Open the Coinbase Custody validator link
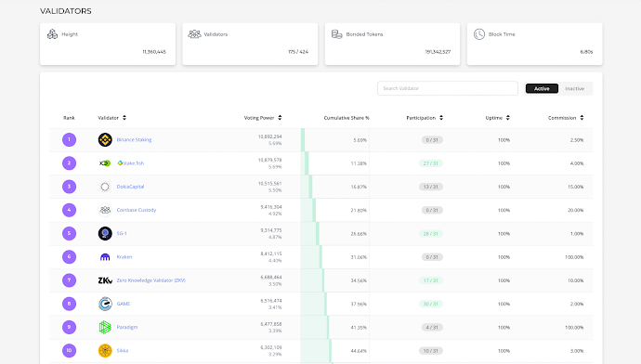 pyautogui.click(x=137, y=210)
